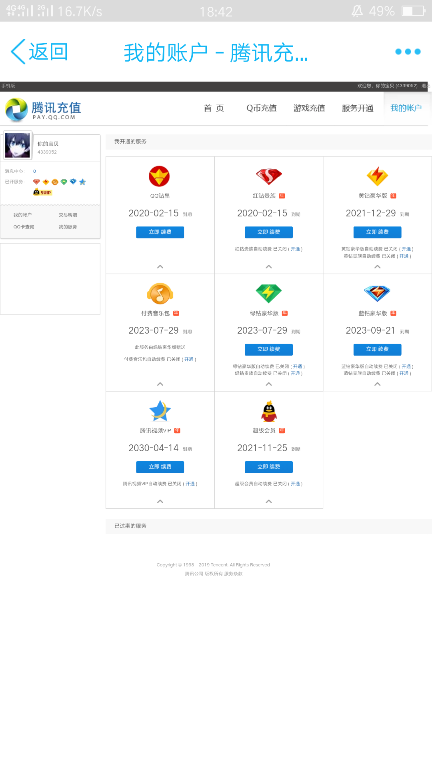
Task: Click renew button under 2021-11-25
Action: click(x=268, y=467)
